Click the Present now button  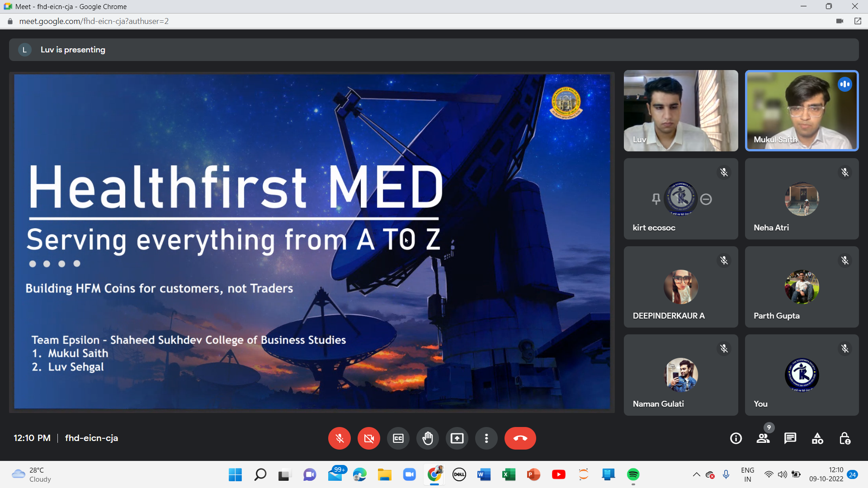[457, 438]
